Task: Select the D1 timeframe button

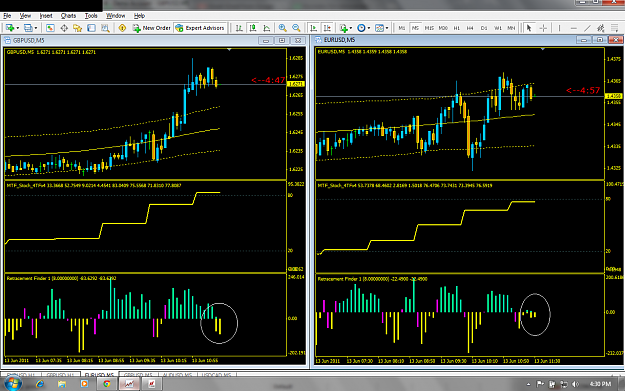Action: 484,28
